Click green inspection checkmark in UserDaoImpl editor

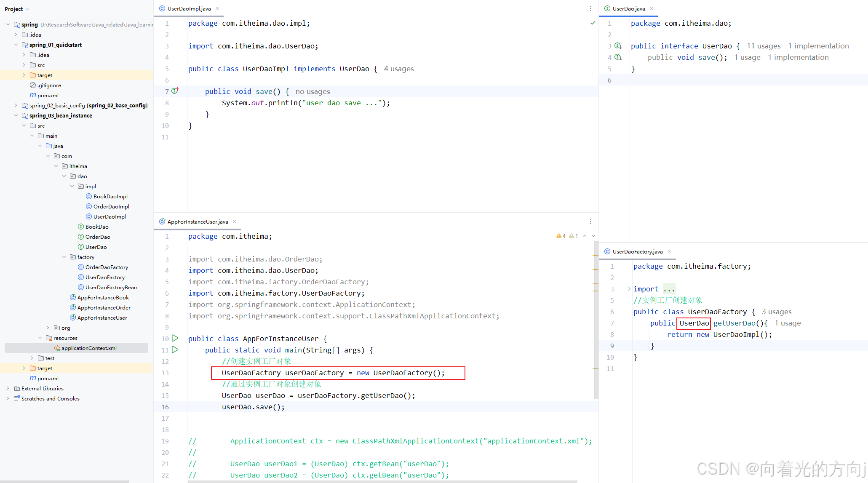pos(593,23)
